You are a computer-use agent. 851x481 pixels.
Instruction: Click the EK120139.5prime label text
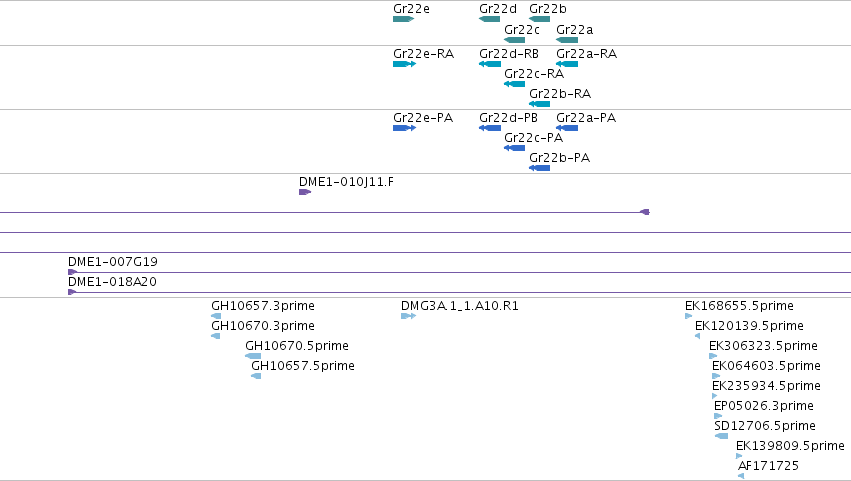[750, 326]
